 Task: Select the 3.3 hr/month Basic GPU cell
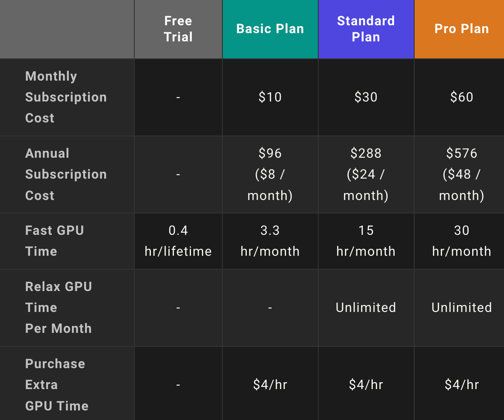coord(270,241)
